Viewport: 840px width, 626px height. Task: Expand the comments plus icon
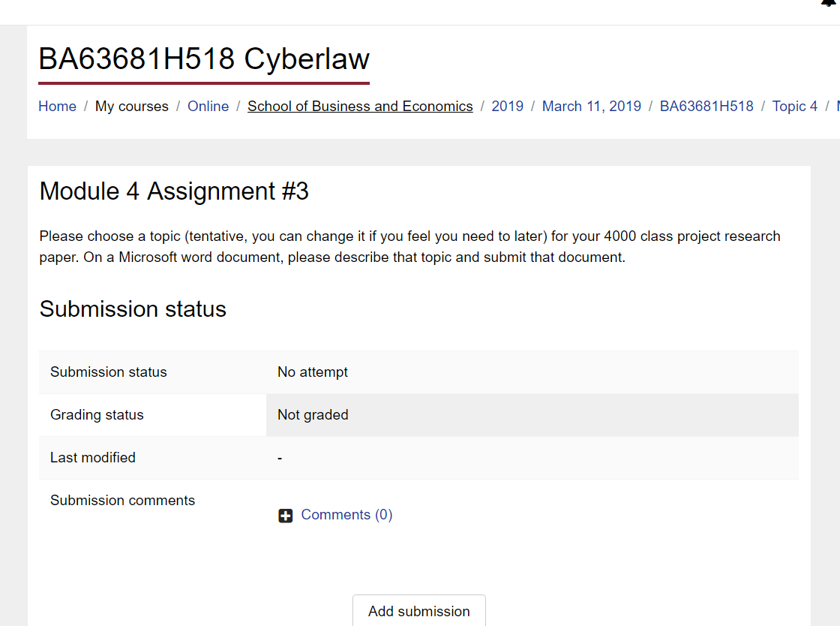point(286,516)
